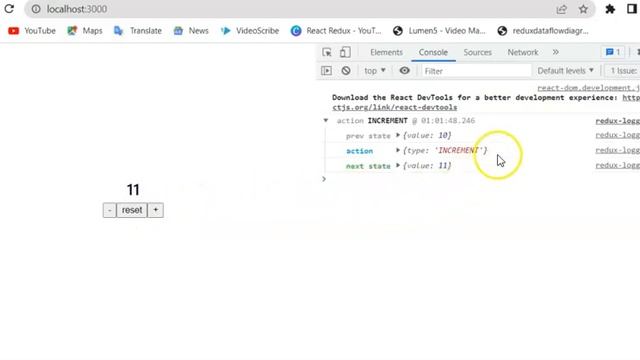Show the console sidebar icon
The width and height of the screenshot is (640, 360).
coord(327,71)
